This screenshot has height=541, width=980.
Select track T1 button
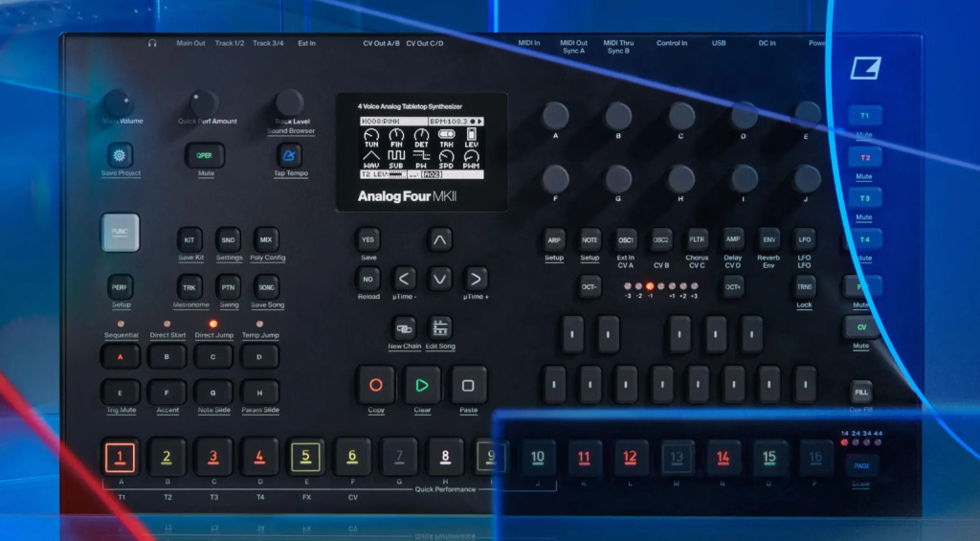tap(865, 116)
